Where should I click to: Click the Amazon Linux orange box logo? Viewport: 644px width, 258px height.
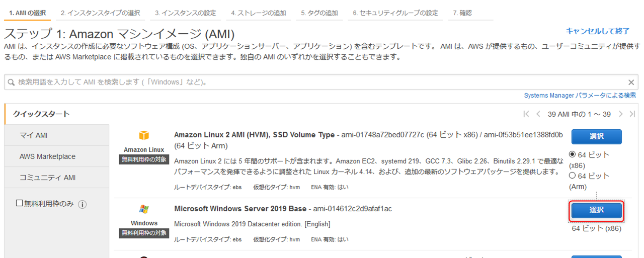click(144, 135)
